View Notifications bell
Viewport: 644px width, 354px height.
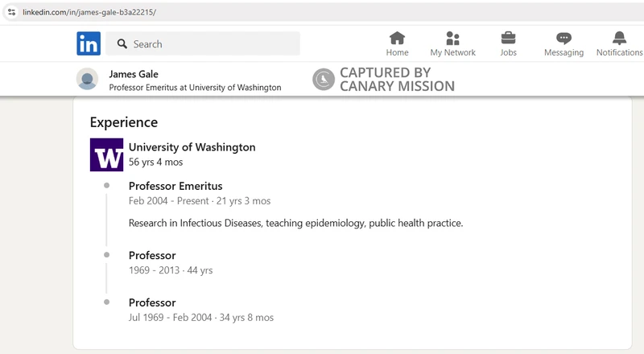click(x=619, y=44)
